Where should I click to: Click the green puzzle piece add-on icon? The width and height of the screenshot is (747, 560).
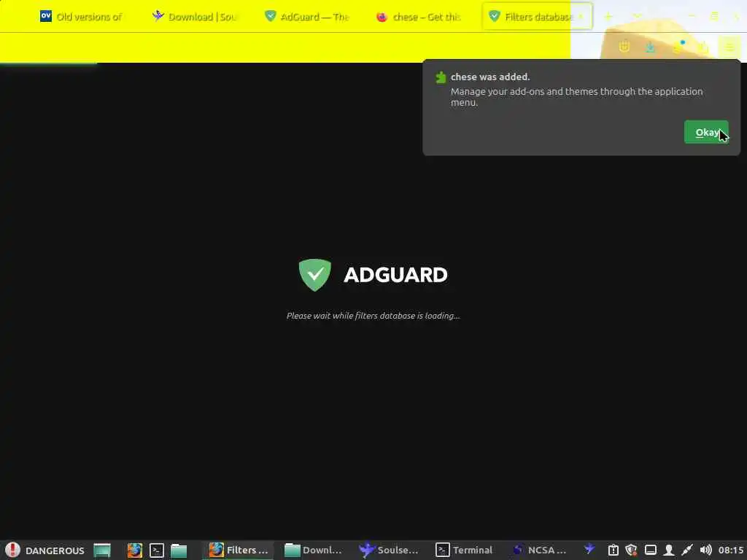(x=441, y=77)
